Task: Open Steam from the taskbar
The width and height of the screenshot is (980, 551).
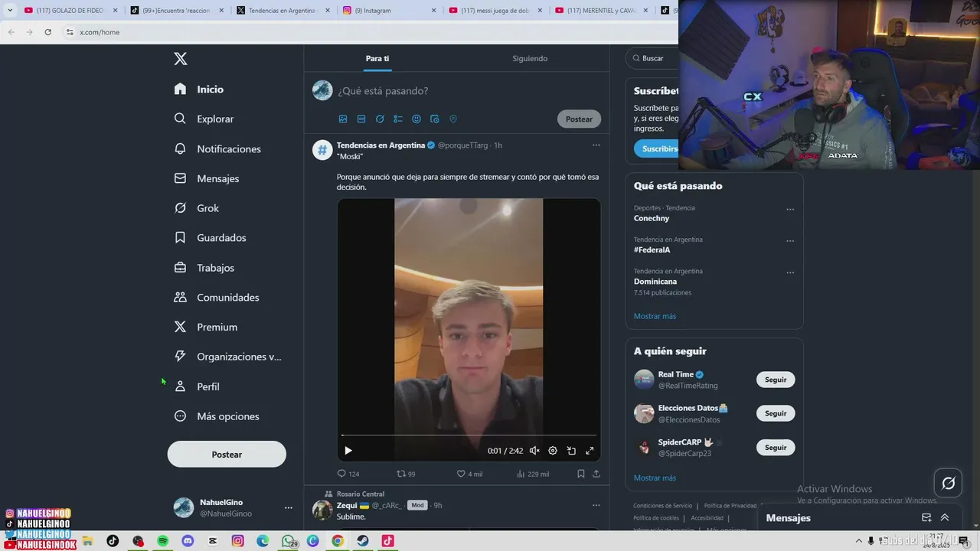Action: tap(363, 541)
